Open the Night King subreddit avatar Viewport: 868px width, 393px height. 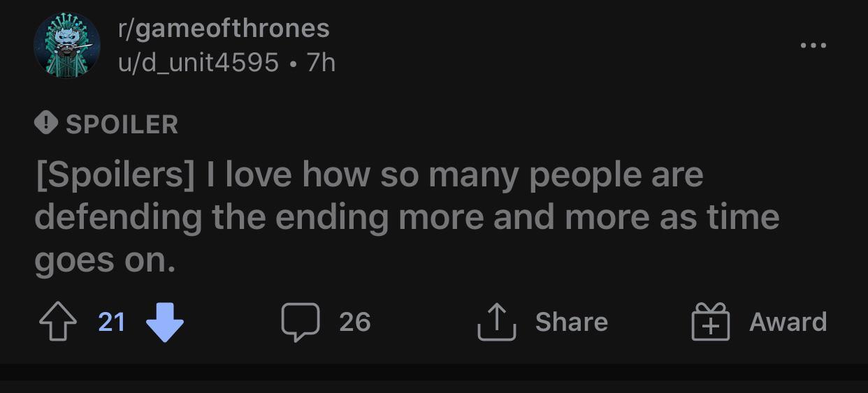pos(67,45)
